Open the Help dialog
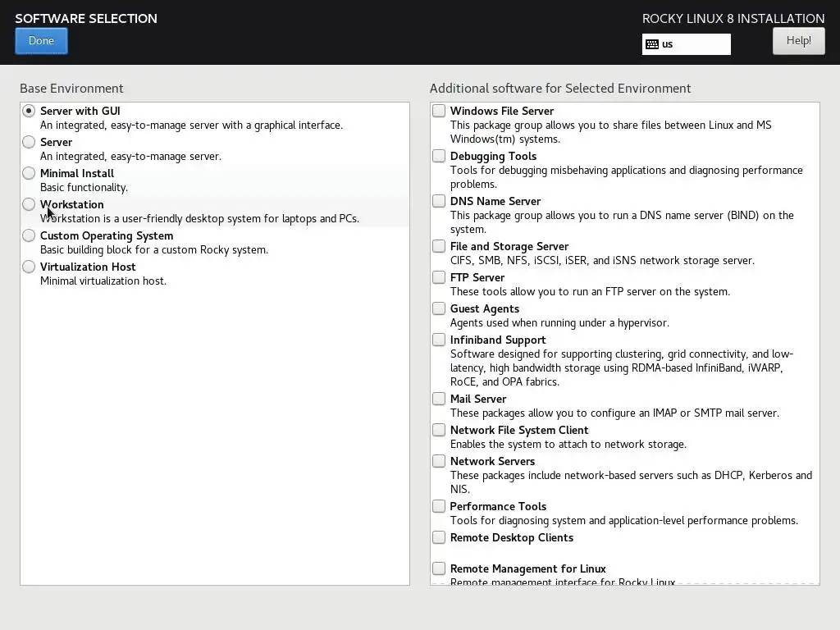The width and height of the screenshot is (840, 630). tap(798, 41)
